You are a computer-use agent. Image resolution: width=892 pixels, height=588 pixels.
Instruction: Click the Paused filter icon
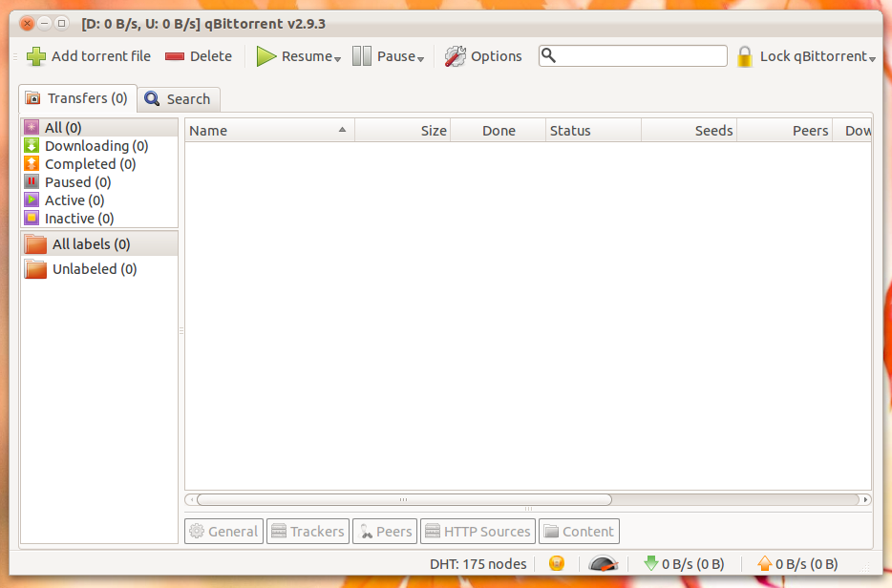(x=32, y=182)
